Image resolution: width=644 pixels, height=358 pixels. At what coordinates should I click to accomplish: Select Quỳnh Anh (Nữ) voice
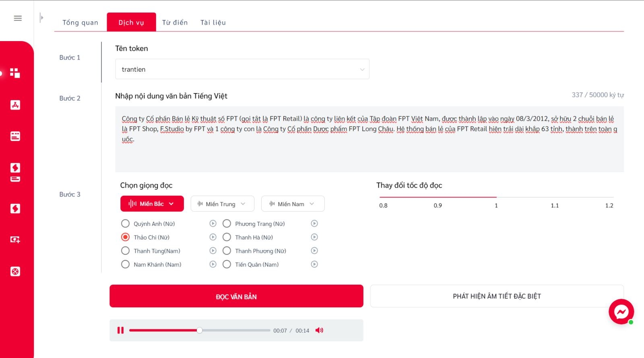pyautogui.click(x=125, y=223)
